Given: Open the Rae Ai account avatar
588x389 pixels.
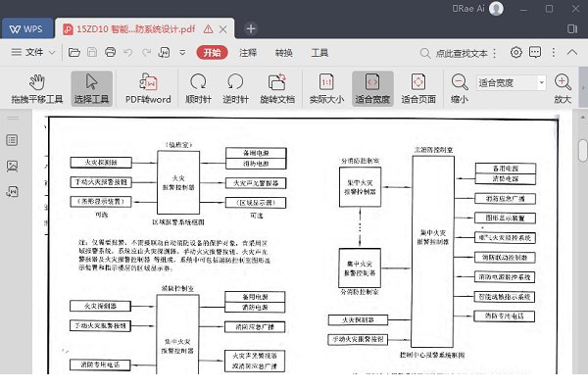Looking at the screenshot, I should [496, 8].
